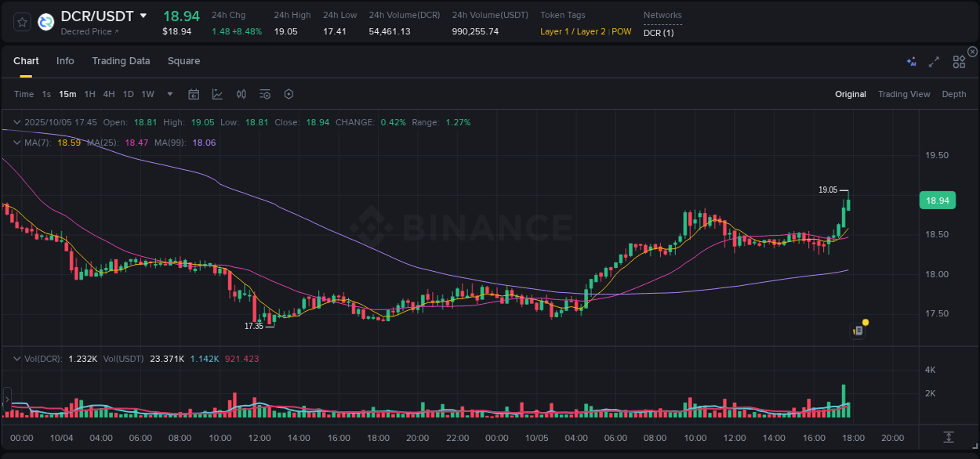Select the 15m timeframe
Screen dimensions: 980x459
(x=67, y=94)
